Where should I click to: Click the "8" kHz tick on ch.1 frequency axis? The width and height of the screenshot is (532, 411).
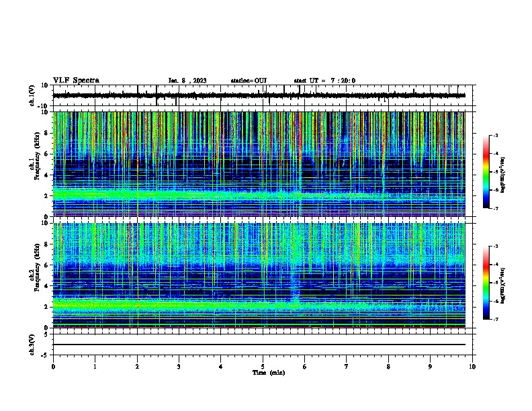[46, 133]
